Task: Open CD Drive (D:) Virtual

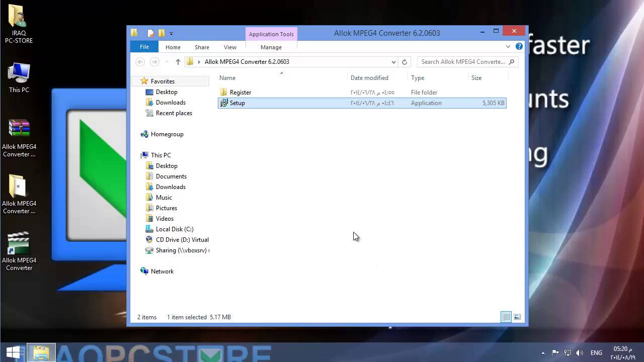Action: tap(182, 240)
